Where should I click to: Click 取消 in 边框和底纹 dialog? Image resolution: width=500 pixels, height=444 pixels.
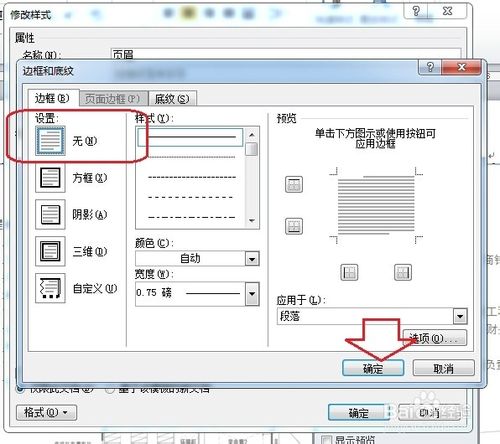pyautogui.click(x=443, y=368)
